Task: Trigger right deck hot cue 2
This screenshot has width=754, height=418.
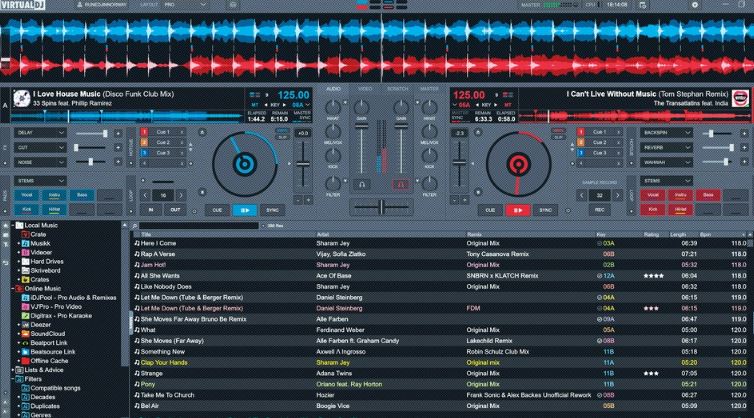Action: 599,142
